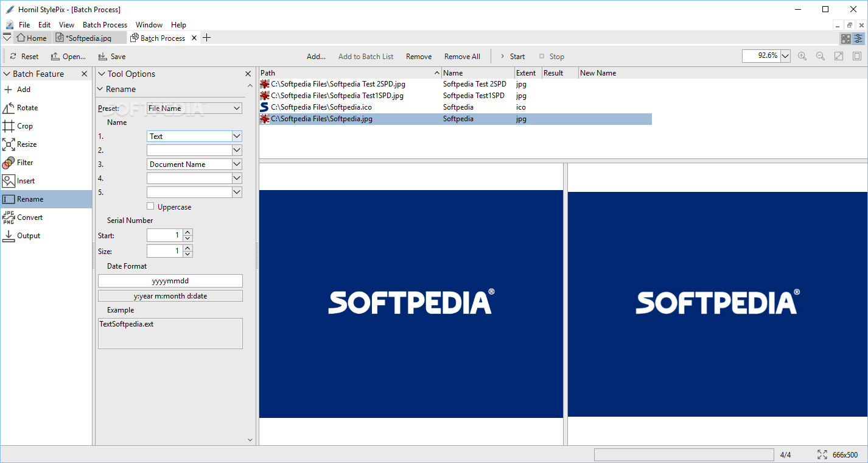Click the Stop button

(x=551, y=57)
